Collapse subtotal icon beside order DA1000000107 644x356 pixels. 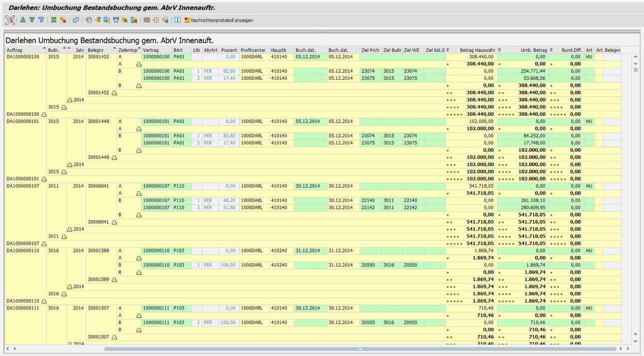[44, 244]
